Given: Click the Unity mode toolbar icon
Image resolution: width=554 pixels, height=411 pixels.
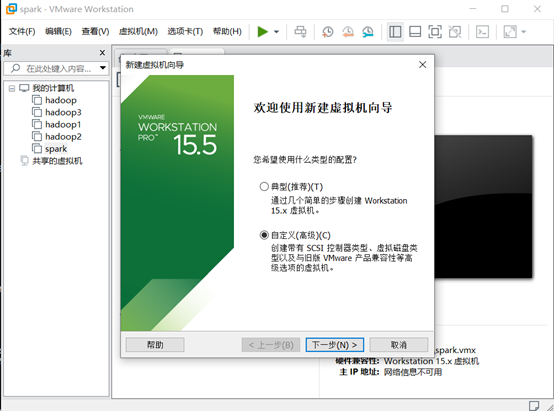Looking at the screenshot, I should tap(455, 32).
